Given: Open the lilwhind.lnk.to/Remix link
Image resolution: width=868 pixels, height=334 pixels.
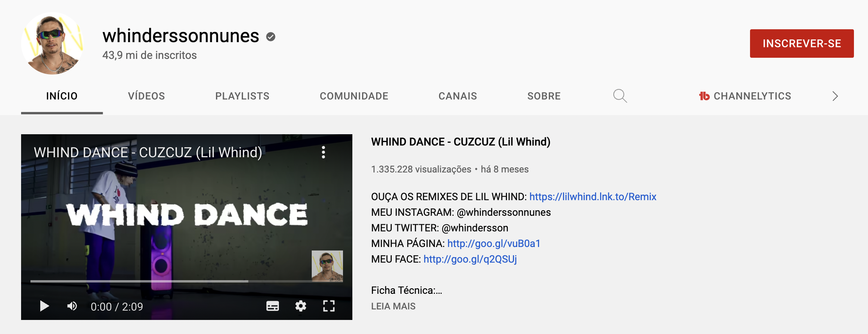Looking at the screenshot, I should (x=593, y=197).
